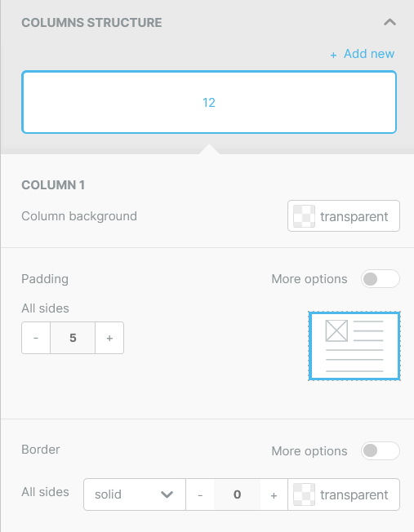
Task: Click the padding value field showing 5
Action: click(x=73, y=338)
